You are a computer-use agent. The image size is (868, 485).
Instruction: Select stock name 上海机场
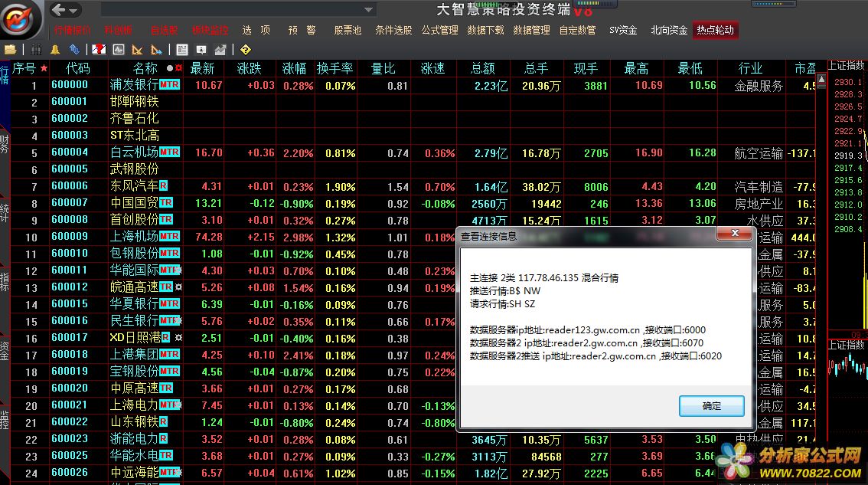tap(135, 236)
